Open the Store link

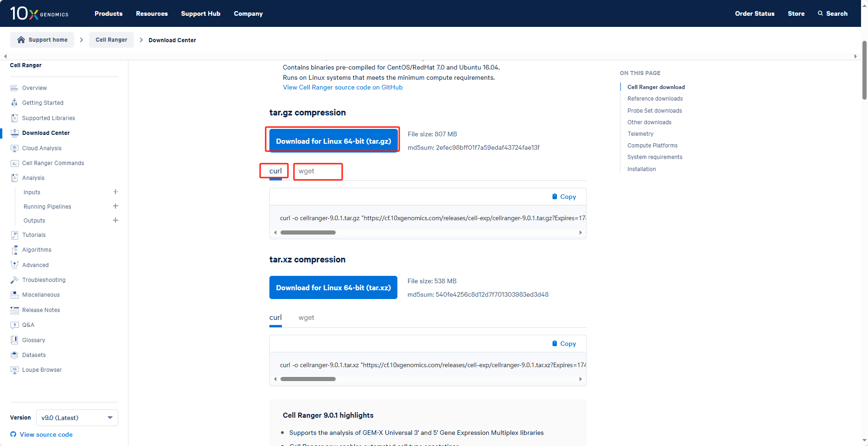(796, 13)
